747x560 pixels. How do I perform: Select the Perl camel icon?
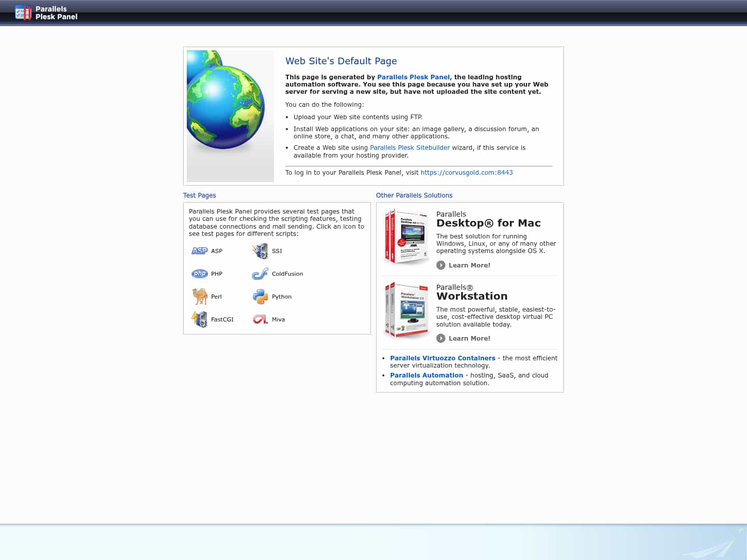pos(199,296)
